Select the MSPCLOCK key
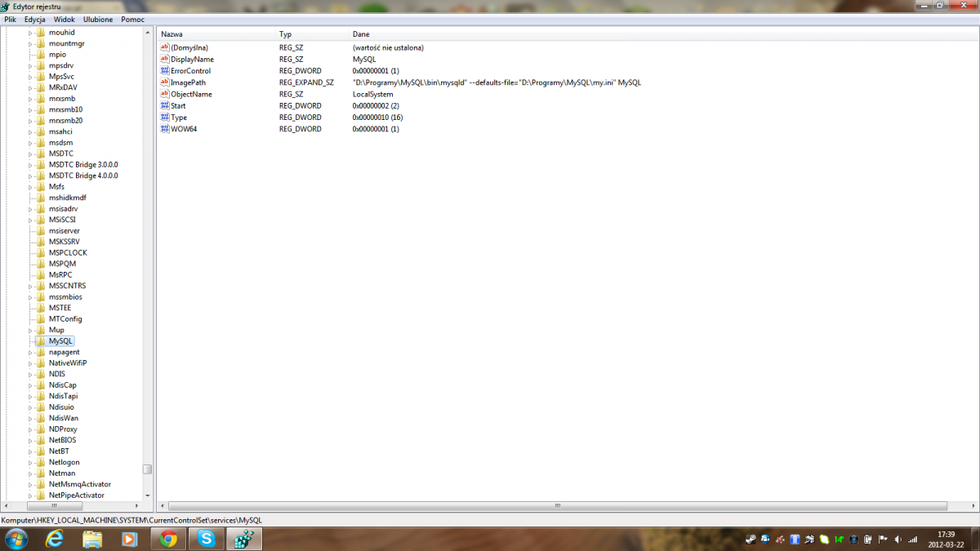Image resolution: width=980 pixels, height=551 pixels. (x=68, y=253)
